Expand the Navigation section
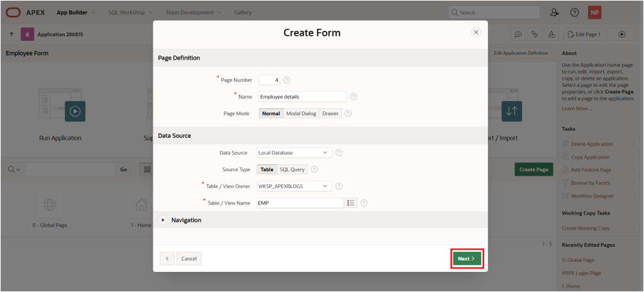The image size is (644, 292). point(163,220)
